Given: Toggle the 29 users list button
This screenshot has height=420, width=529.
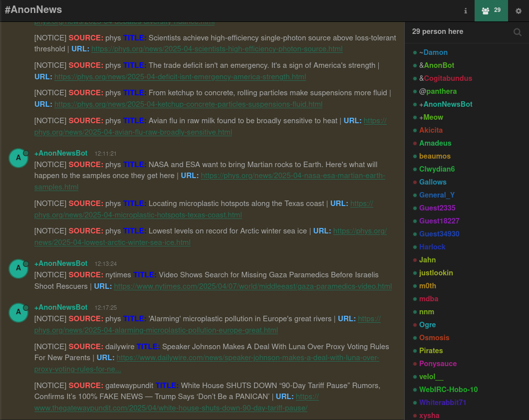Looking at the screenshot, I should coord(491,11).
